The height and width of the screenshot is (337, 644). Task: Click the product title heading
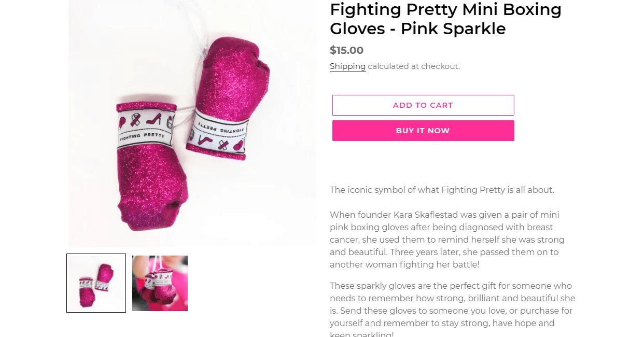point(445,19)
